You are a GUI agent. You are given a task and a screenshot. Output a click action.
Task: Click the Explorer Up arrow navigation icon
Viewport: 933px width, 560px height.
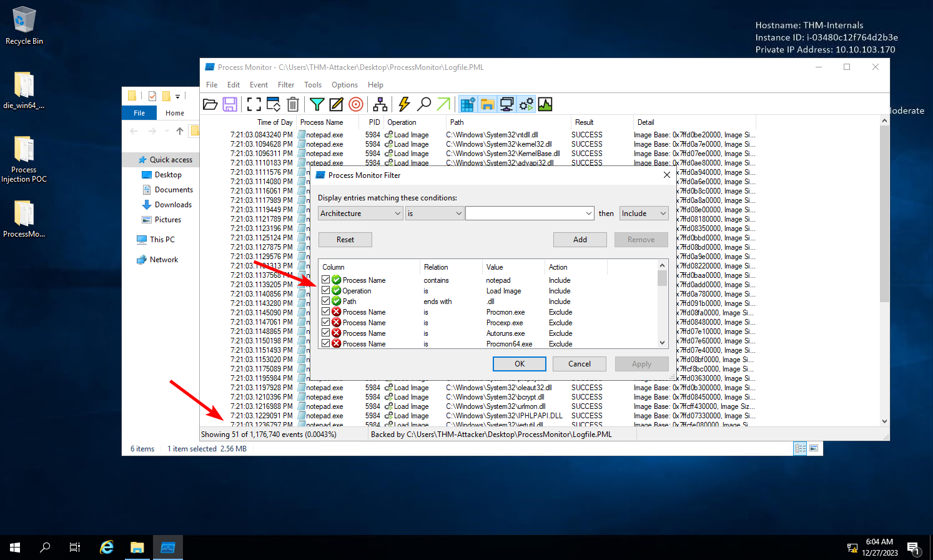180,131
